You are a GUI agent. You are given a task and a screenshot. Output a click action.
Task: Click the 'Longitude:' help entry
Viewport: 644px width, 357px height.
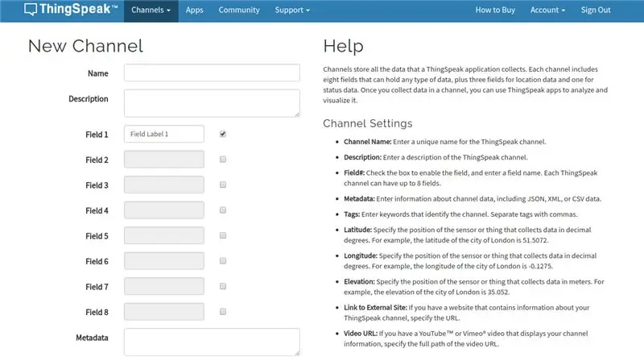470,261
